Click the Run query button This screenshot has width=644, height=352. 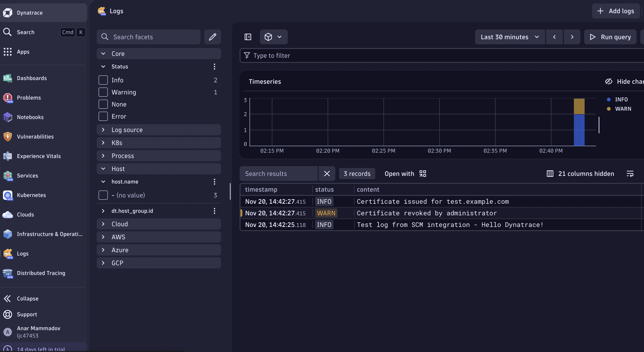(x=610, y=37)
